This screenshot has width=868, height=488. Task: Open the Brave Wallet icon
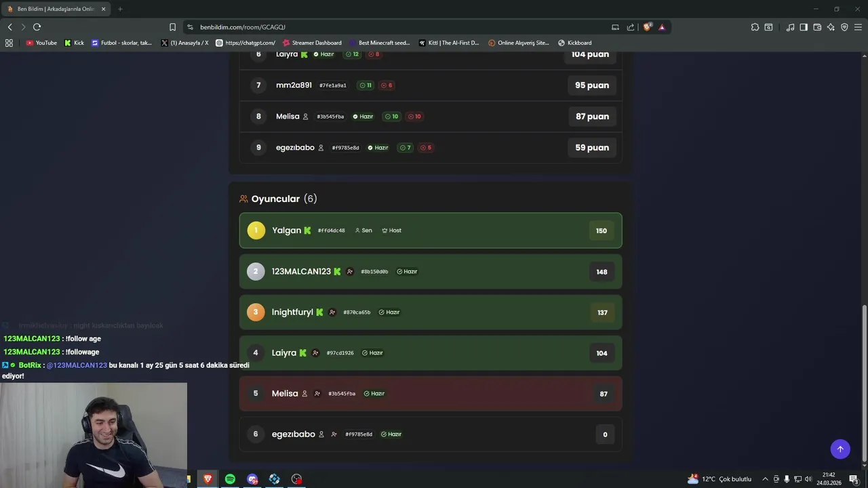(817, 27)
